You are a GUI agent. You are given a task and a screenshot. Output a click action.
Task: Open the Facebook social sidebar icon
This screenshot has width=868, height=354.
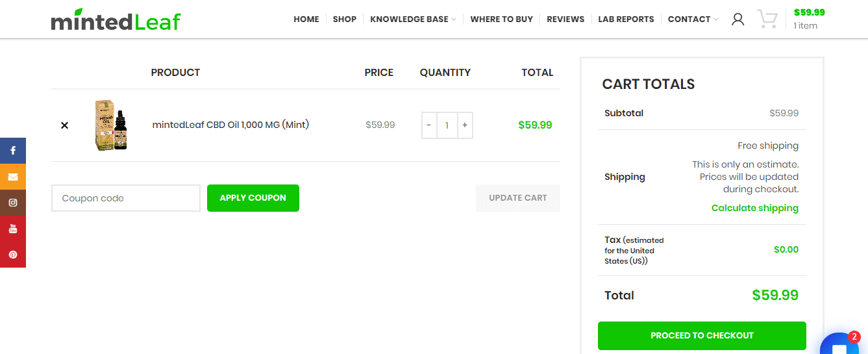tap(13, 151)
